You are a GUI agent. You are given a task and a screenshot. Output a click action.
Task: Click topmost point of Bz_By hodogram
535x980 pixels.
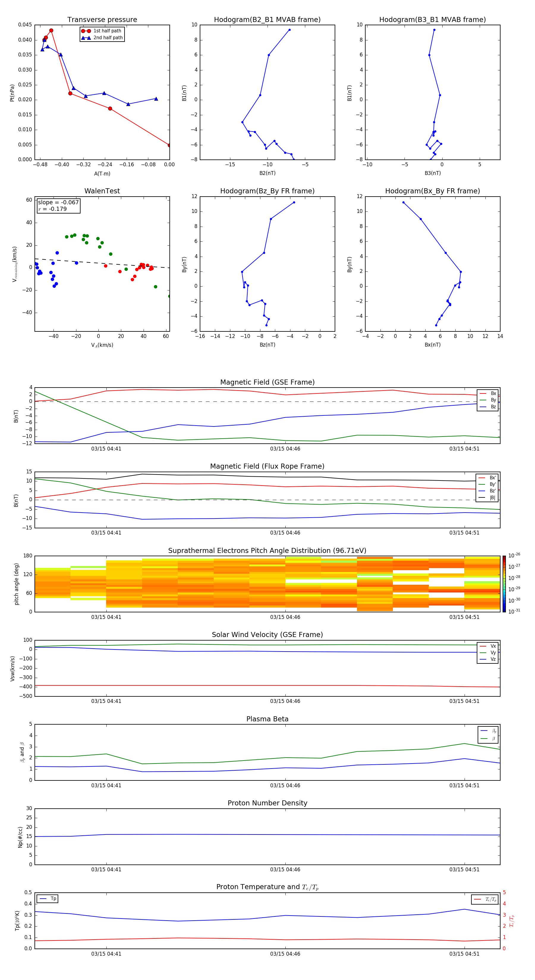click(294, 203)
